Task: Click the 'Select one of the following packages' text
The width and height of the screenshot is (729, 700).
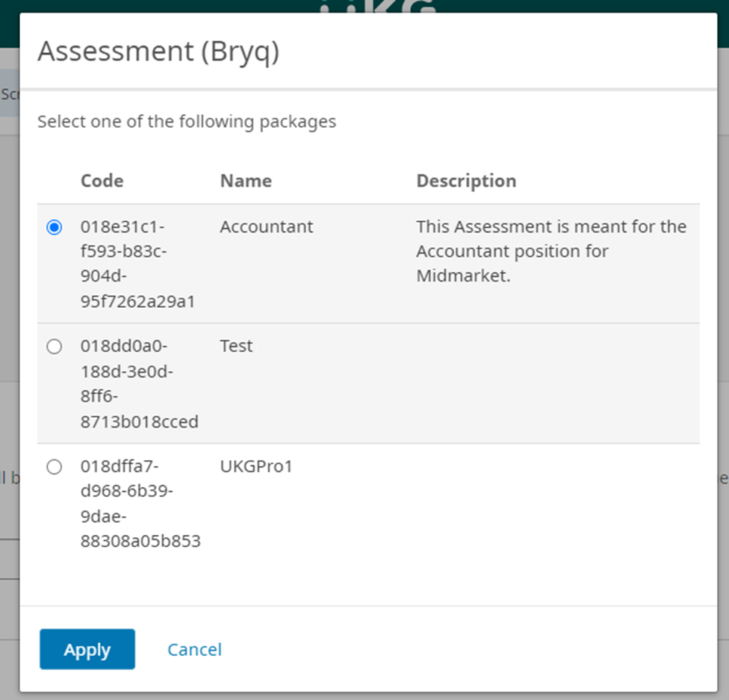Action: pos(187,121)
